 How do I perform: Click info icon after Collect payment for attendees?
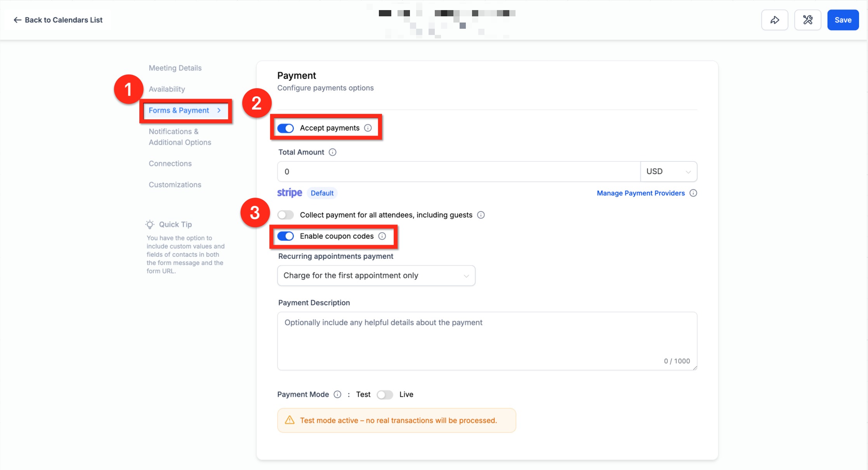coord(481,215)
